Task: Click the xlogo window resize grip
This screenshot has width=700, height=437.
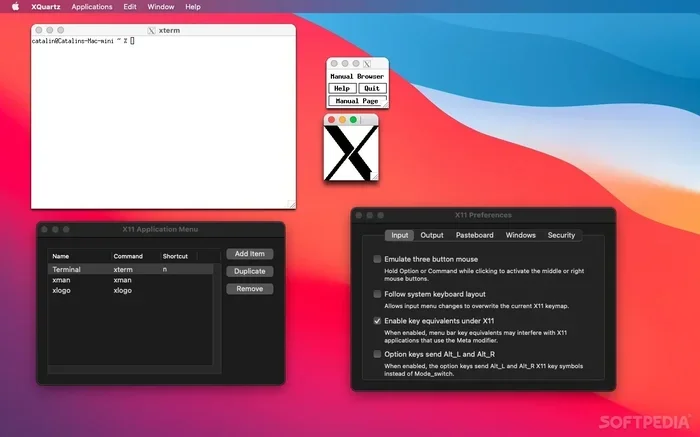Action: (375, 177)
